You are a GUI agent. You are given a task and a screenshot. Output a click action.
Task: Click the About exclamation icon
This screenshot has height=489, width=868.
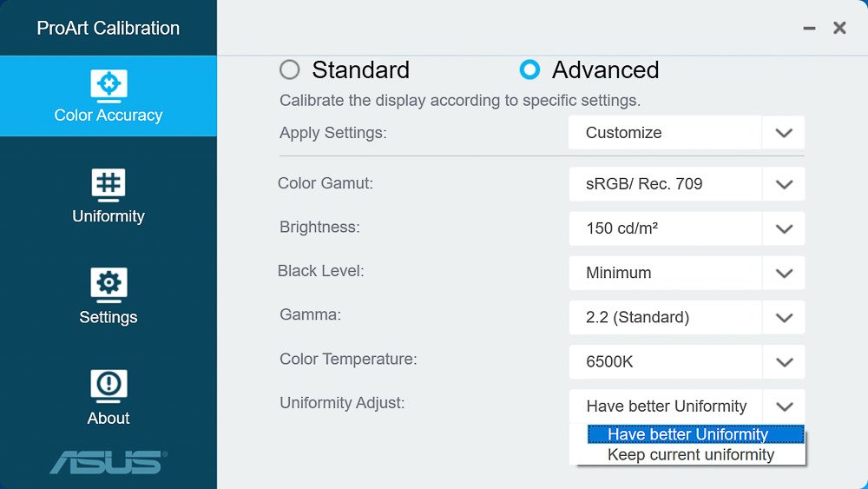pyautogui.click(x=108, y=386)
